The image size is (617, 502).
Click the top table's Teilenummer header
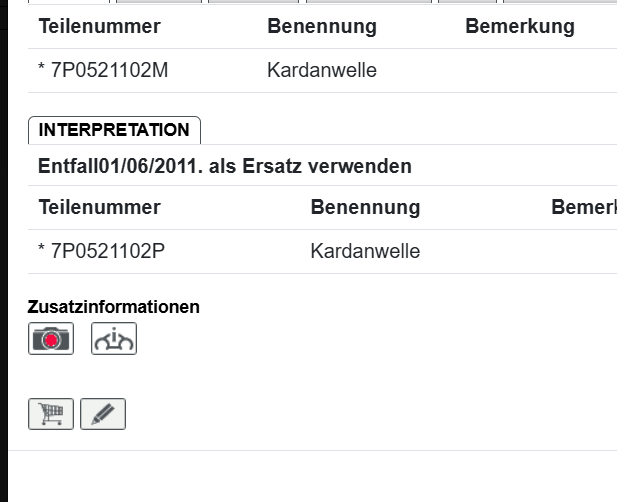coord(99,27)
